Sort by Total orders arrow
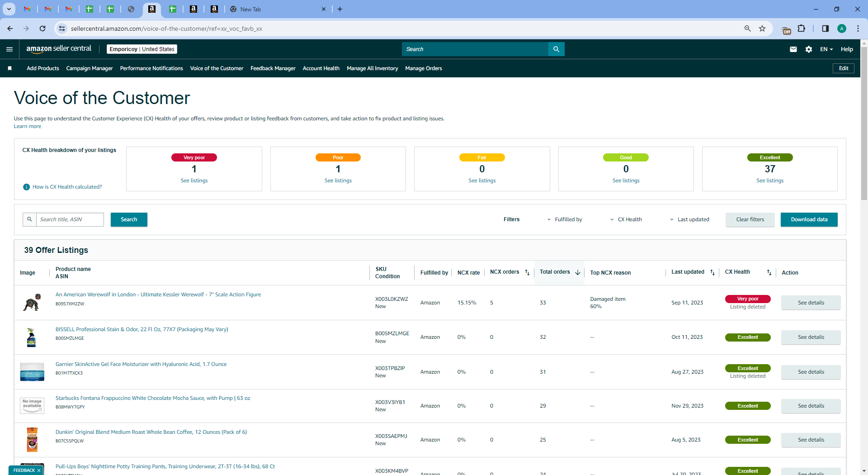This screenshot has height=475, width=868. point(577,272)
